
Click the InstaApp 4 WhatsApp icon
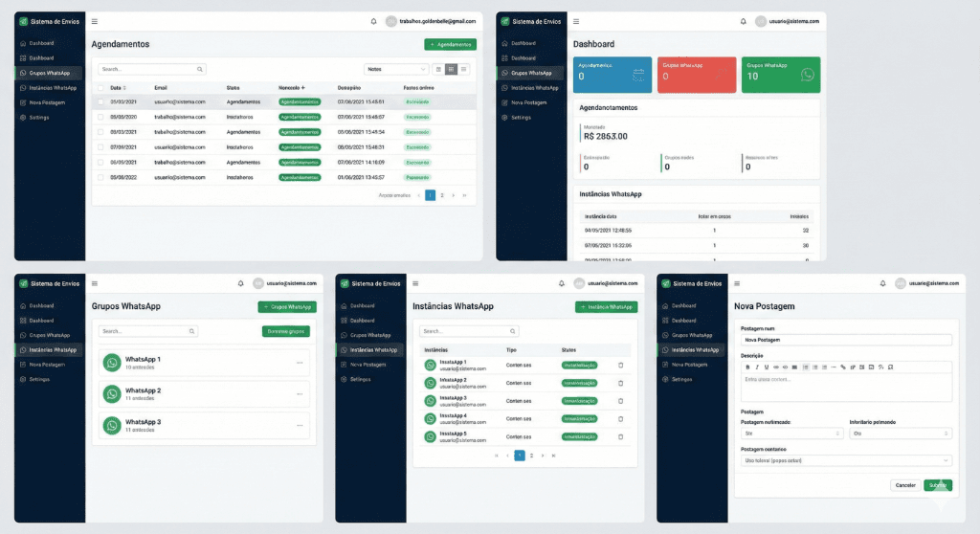[430, 418]
